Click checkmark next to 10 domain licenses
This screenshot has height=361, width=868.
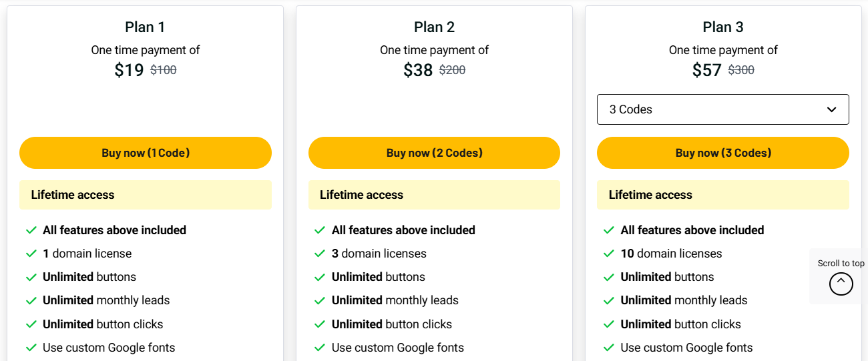point(609,254)
